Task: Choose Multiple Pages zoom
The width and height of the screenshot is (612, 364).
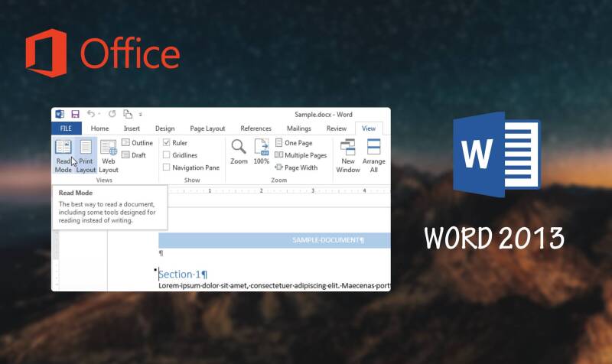Action: (x=301, y=155)
